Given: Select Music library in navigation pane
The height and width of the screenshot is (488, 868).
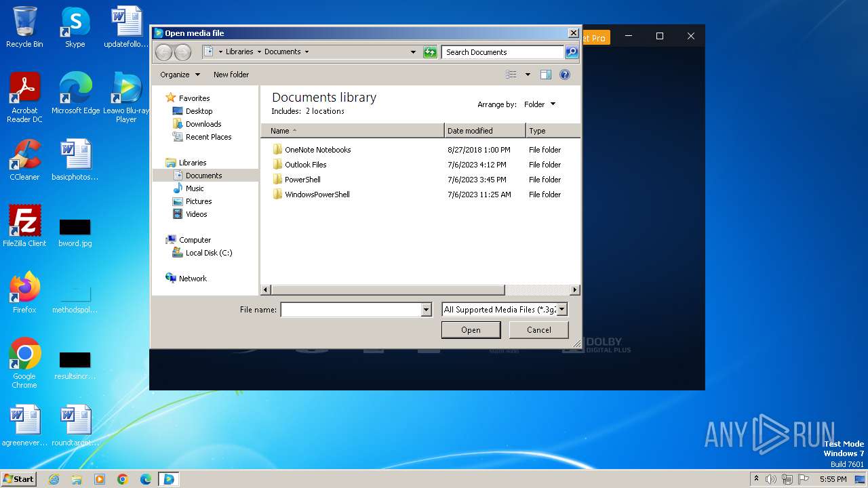Looking at the screenshot, I should [x=195, y=188].
